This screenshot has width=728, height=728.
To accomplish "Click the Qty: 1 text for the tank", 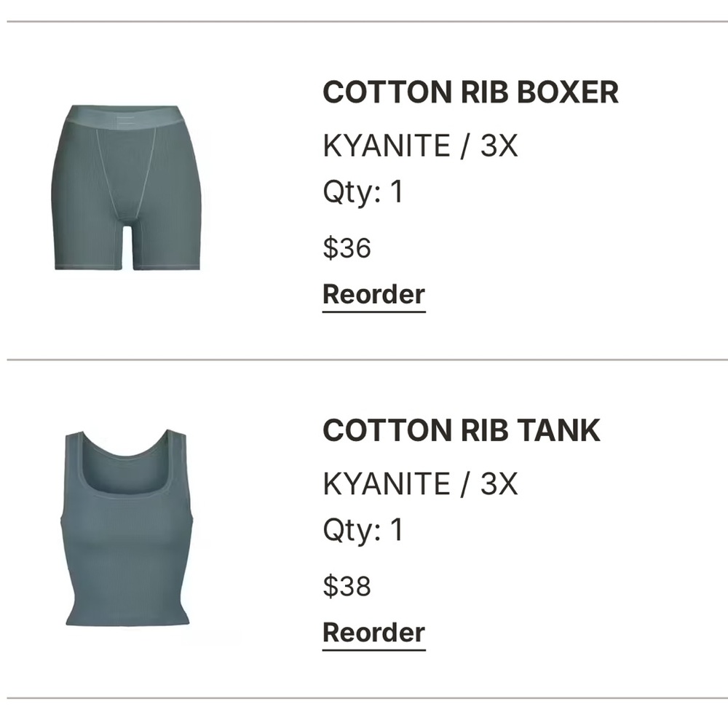I will 363,530.
